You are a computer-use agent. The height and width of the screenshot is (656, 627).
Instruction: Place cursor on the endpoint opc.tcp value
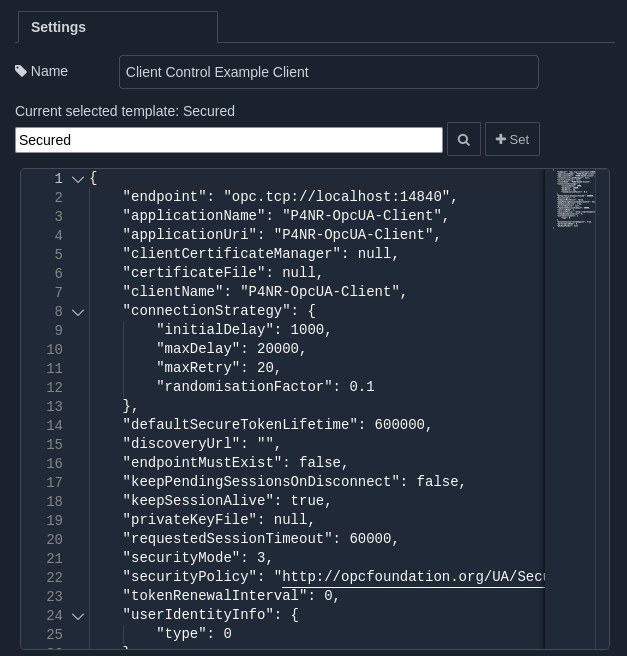tap(336, 197)
